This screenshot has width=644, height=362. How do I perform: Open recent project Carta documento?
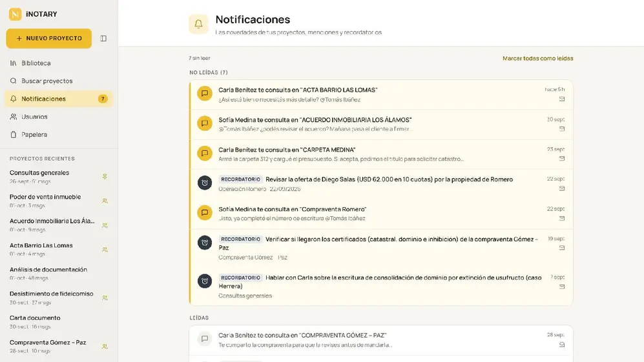click(54, 322)
